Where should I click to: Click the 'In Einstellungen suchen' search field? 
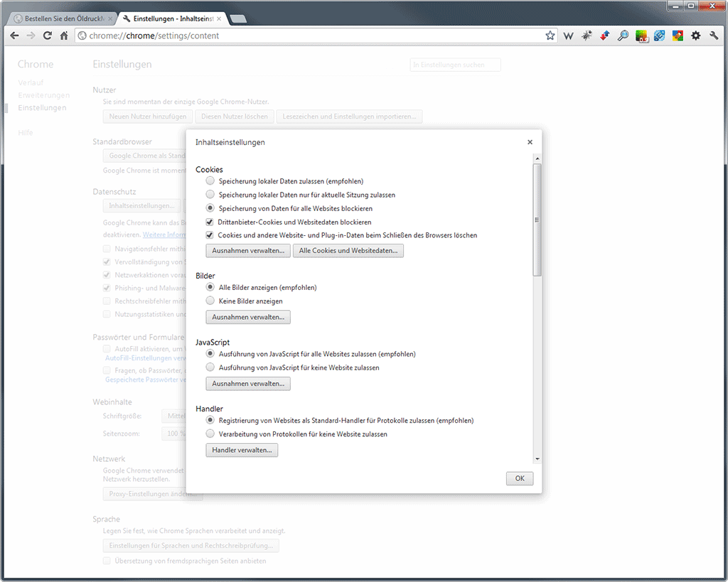point(455,65)
